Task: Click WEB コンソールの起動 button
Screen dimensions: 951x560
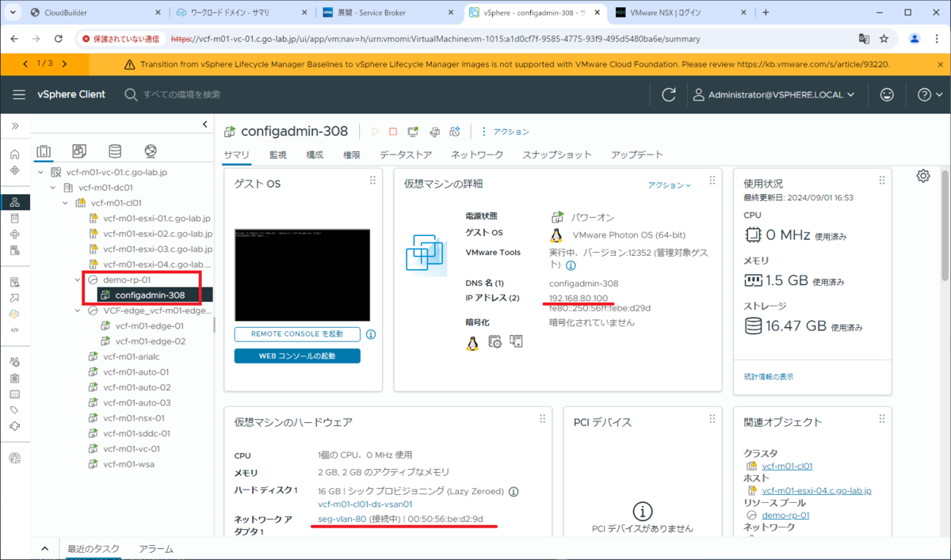Action: [297, 356]
